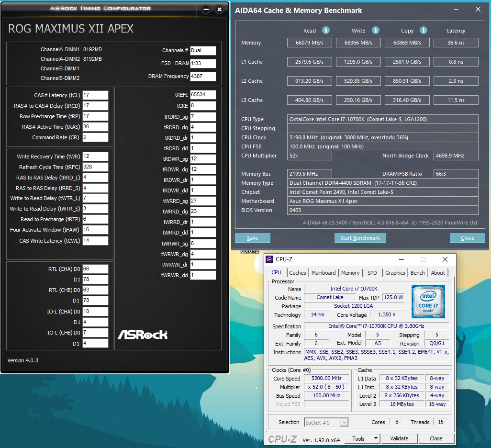Click the Write info icon in AIDA64
This screenshot has width=491, height=448.
coord(375,30)
